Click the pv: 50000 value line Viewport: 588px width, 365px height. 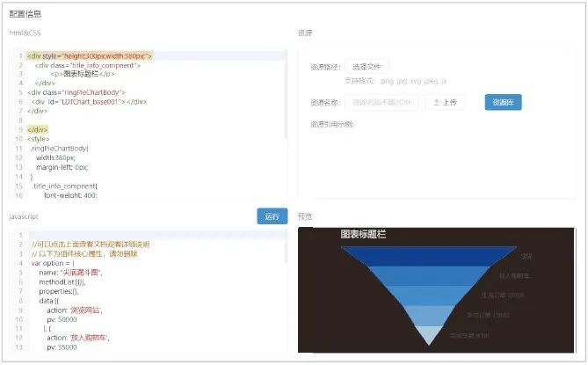tap(62, 319)
